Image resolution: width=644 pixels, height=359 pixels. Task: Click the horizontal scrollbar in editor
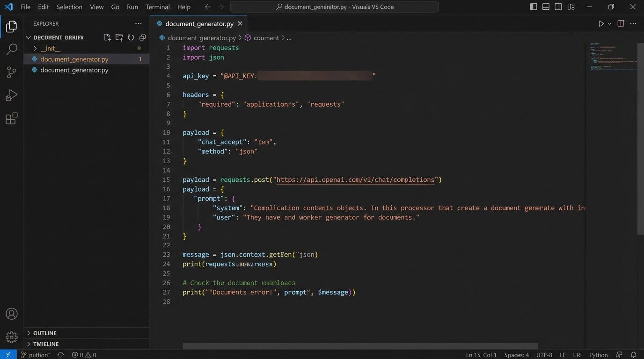point(360,346)
